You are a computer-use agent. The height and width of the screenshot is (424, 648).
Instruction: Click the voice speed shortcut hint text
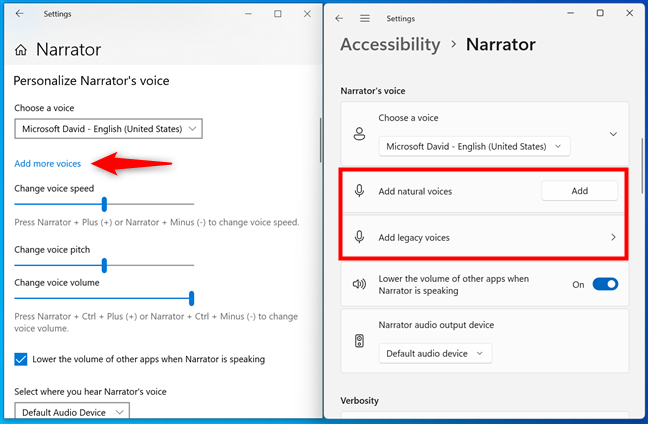coord(157,222)
